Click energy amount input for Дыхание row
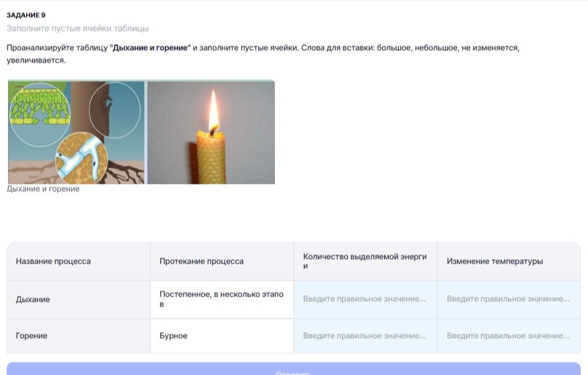The image size is (588, 375). pyautogui.click(x=365, y=299)
